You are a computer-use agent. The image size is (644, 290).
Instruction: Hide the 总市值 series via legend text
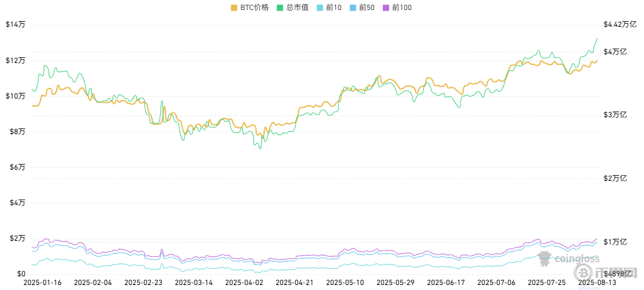[x=298, y=7]
